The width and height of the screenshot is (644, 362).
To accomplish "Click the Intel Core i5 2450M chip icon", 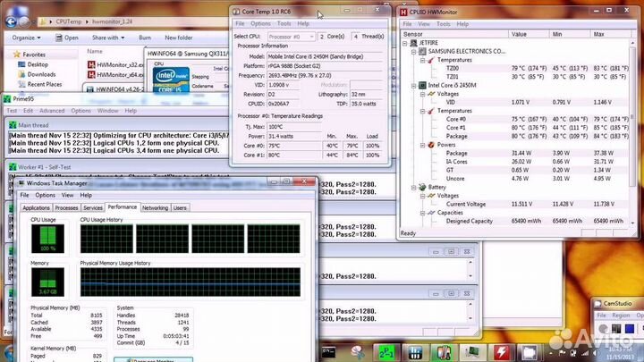I will (421, 87).
